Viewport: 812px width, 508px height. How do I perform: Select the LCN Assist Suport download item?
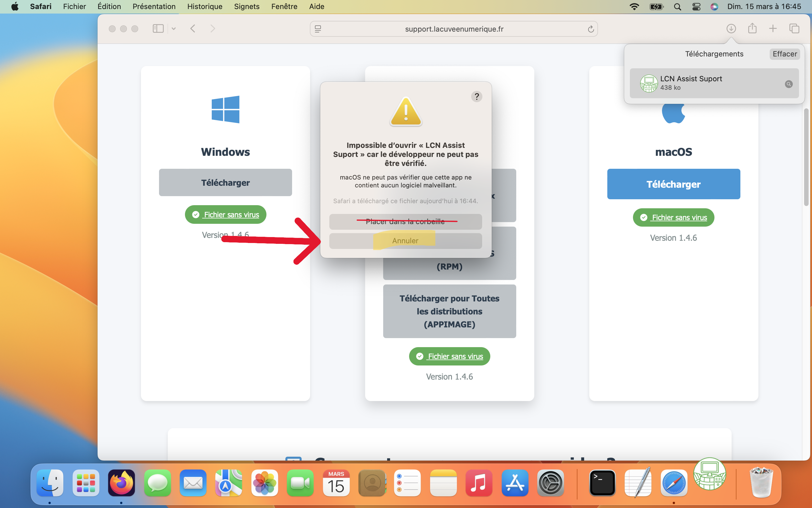coord(714,83)
